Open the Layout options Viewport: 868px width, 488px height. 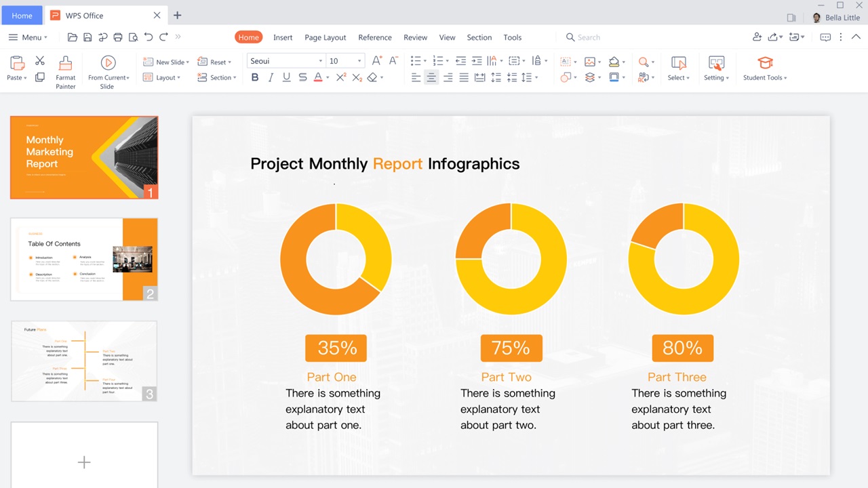163,77
